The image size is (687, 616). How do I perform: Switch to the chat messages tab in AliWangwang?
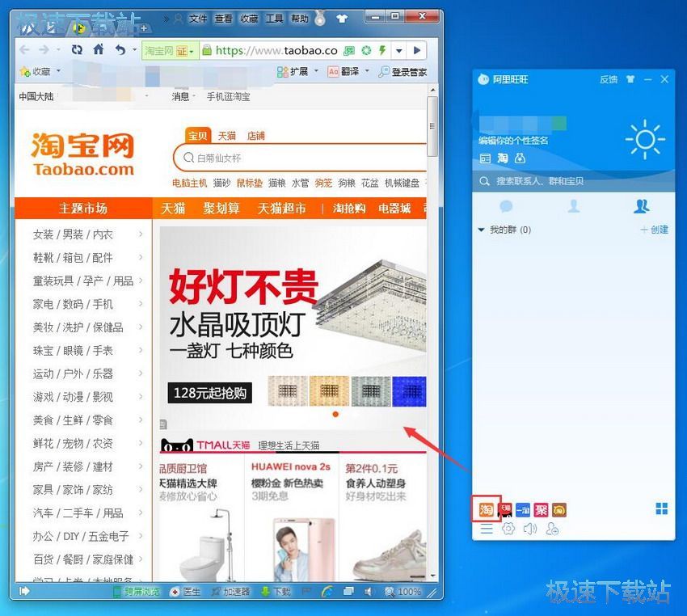[x=506, y=206]
